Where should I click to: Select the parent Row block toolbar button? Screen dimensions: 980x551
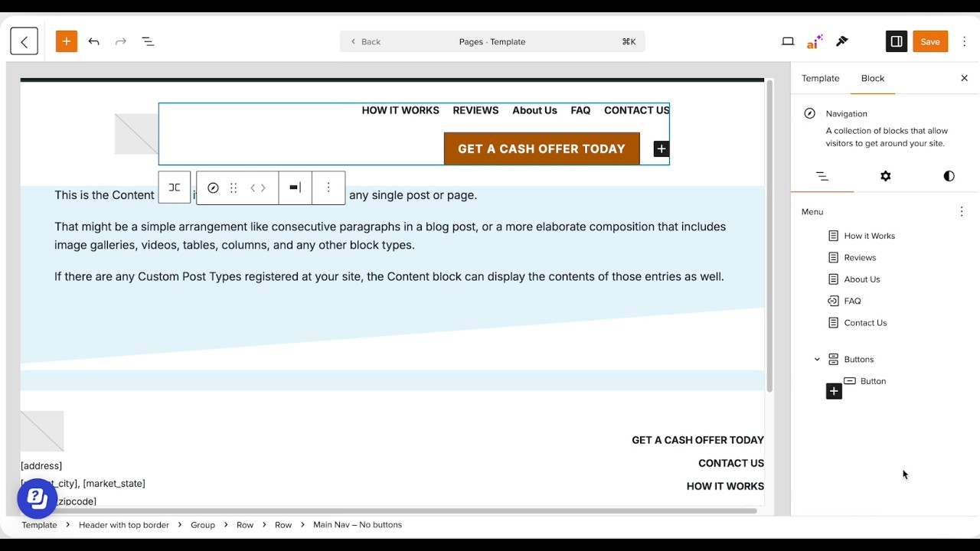[175, 187]
